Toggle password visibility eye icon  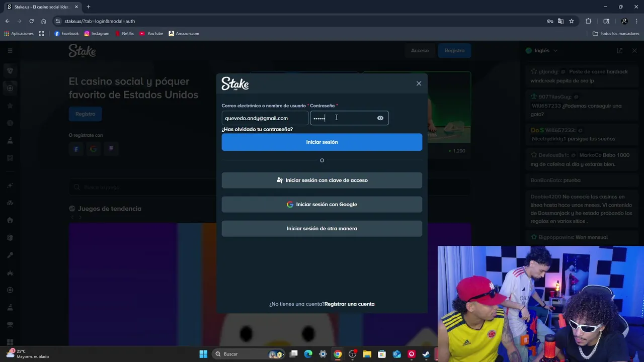pos(380,118)
